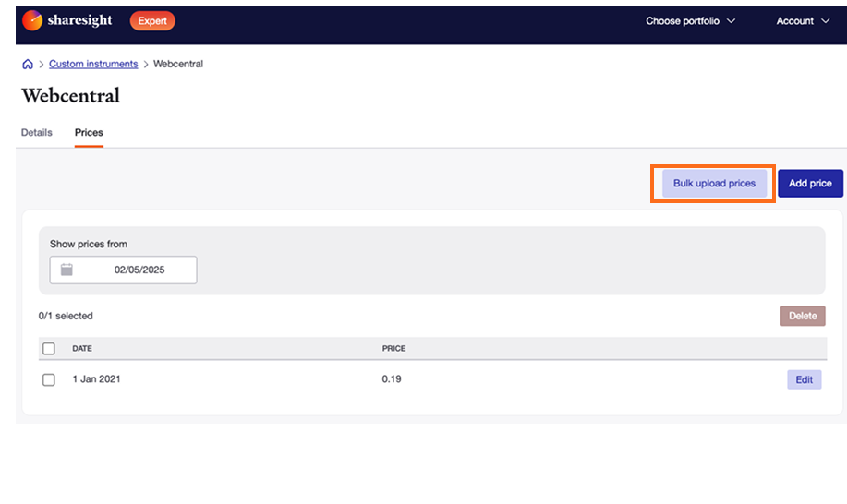847x504 pixels.
Task: Go to Custom instruments breadcrumb link
Action: click(x=93, y=64)
